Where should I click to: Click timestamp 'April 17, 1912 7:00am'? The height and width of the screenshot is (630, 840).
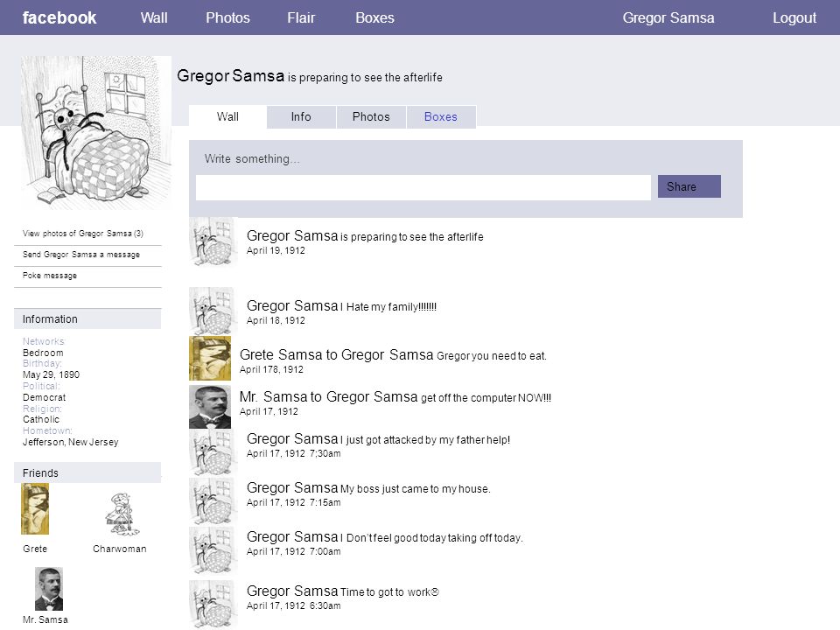tap(293, 551)
